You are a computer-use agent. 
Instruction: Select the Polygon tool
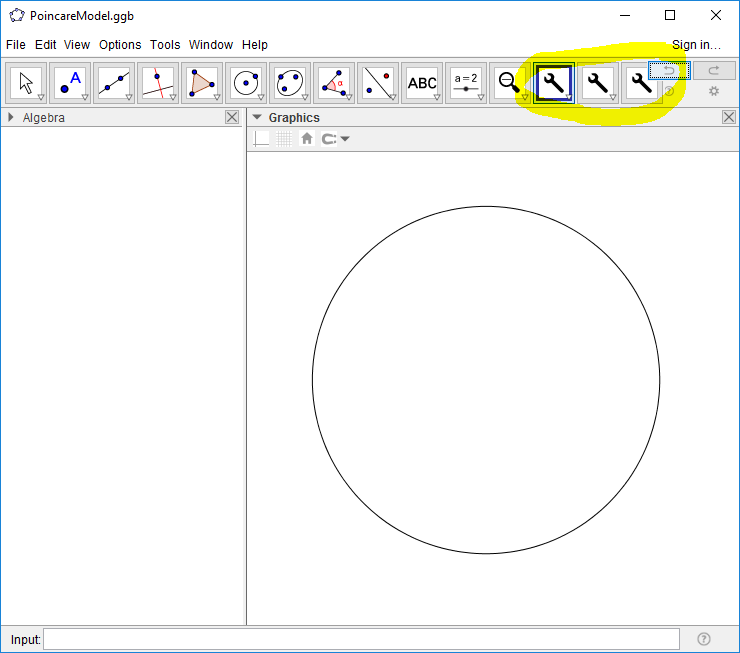point(202,82)
